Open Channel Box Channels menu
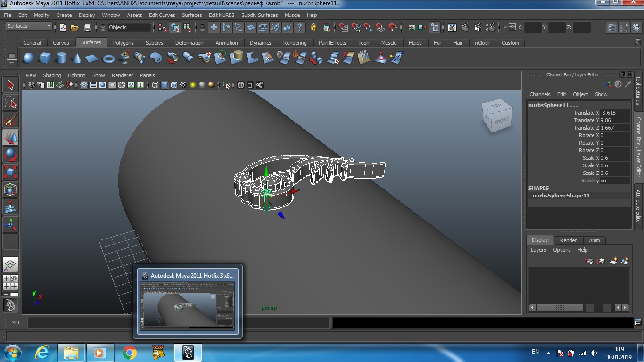 pyautogui.click(x=540, y=94)
